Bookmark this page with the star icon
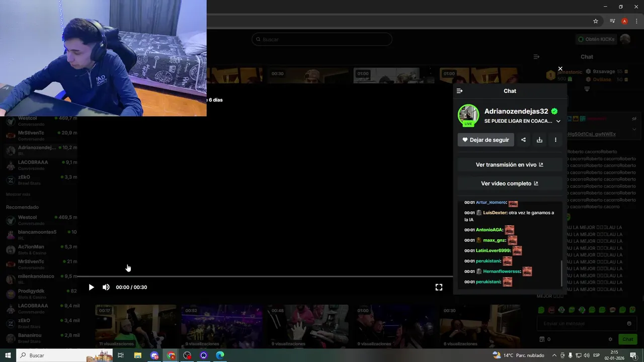Image resolution: width=644 pixels, height=362 pixels. pyautogui.click(x=596, y=21)
